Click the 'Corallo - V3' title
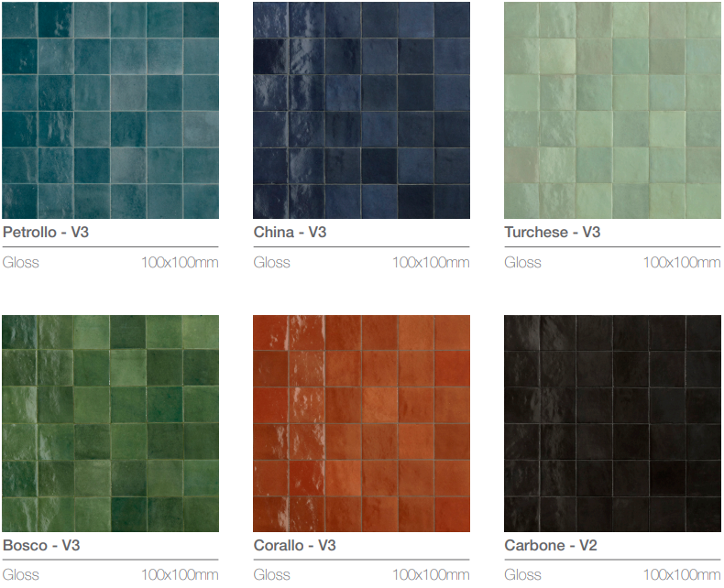724x588 pixels. point(294,545)
